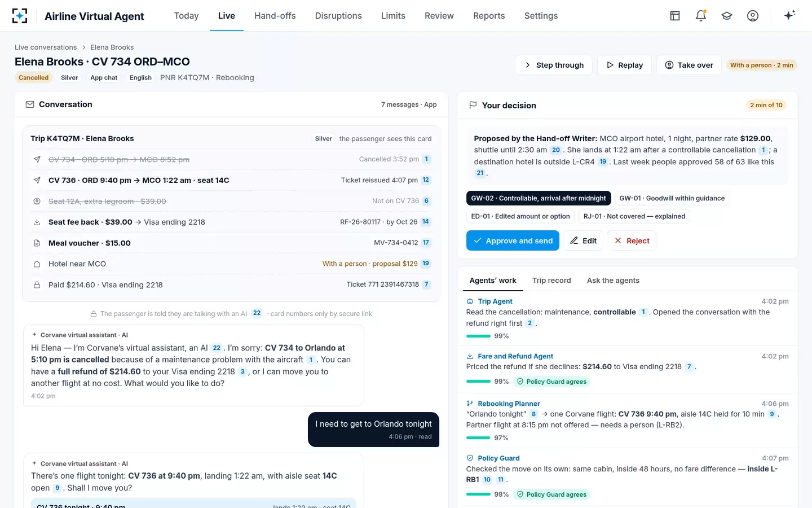Open the Hand-offs tab
Image resolution: width=812 pixels, height=508 pixels.
[275, 16]
